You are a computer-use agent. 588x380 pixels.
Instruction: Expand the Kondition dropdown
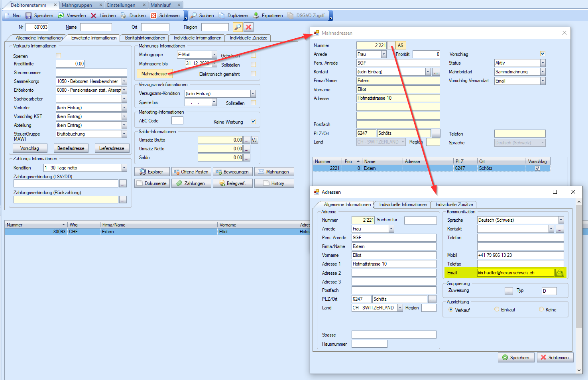124,168
